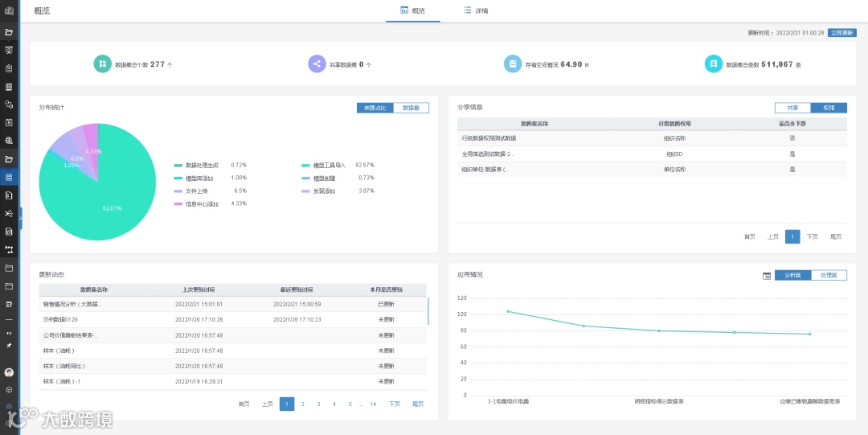Click page 1 in share info pagination
The height and width of the screenshot is (435, 868).
click(792, 236)
